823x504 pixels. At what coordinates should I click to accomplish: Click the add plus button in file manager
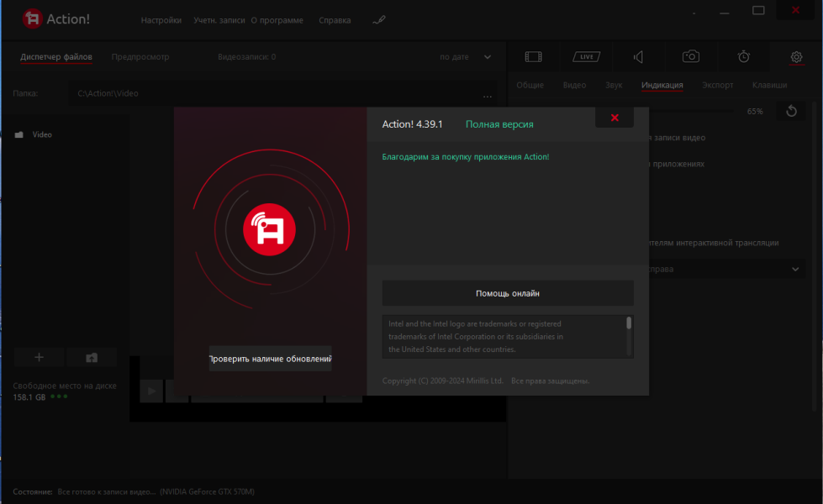pos(39,357)
